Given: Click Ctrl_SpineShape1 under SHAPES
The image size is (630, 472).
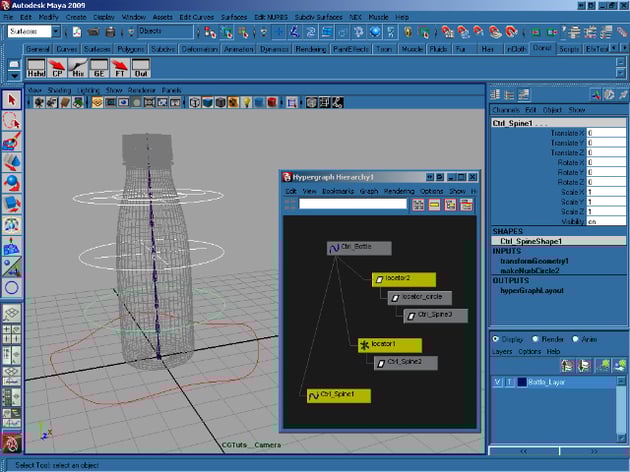Looking at the screenshot, I should click(x=532, y=241).
